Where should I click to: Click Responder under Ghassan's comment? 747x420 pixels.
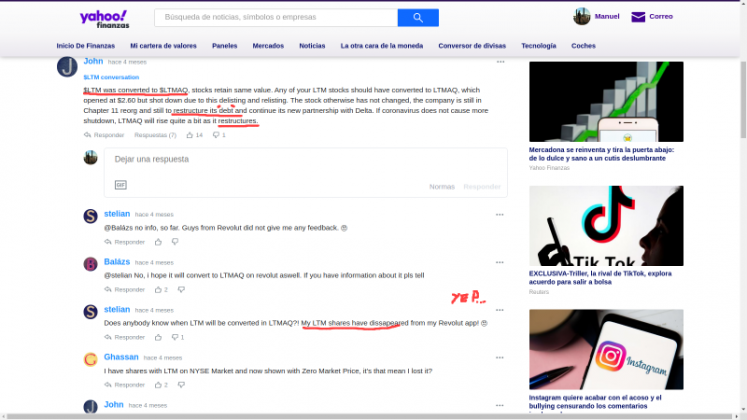tap(124, 385)
